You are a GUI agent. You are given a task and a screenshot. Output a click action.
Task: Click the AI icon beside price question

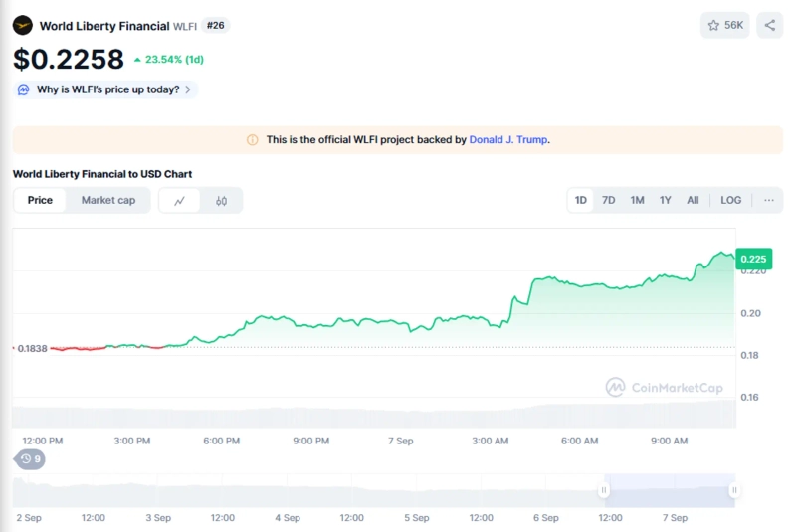(x=24, y=89)
